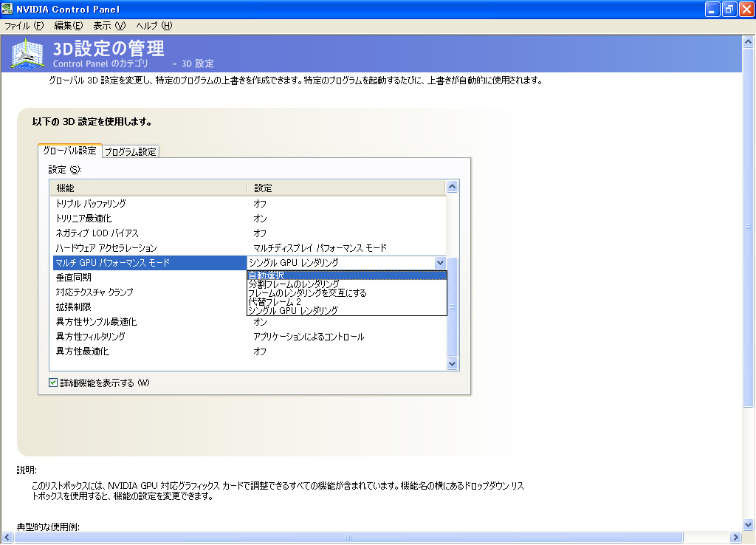Click the 機能 column header

click(148, 188)
